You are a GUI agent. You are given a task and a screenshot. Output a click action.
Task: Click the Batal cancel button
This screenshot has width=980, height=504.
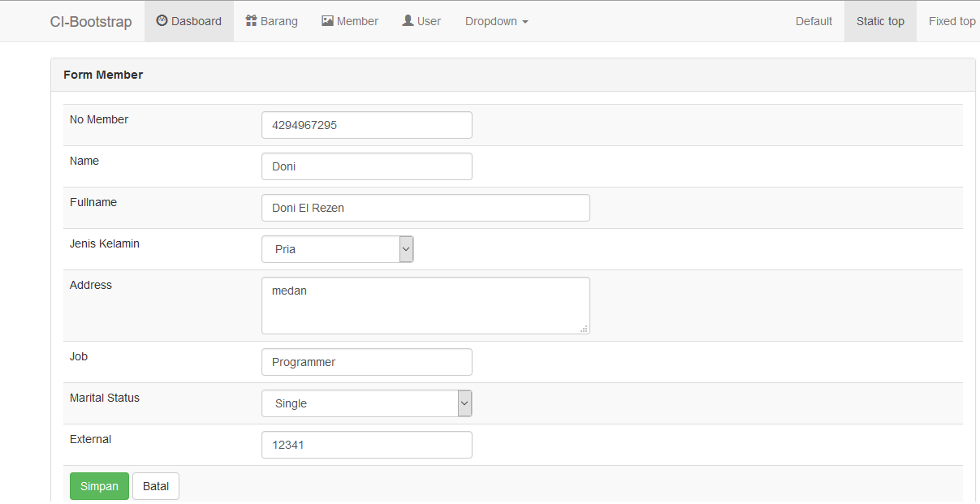click(x=156, y=486)
